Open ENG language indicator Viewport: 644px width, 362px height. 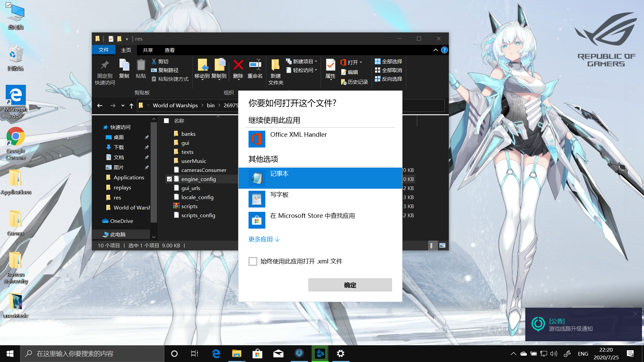click(583, 354)
